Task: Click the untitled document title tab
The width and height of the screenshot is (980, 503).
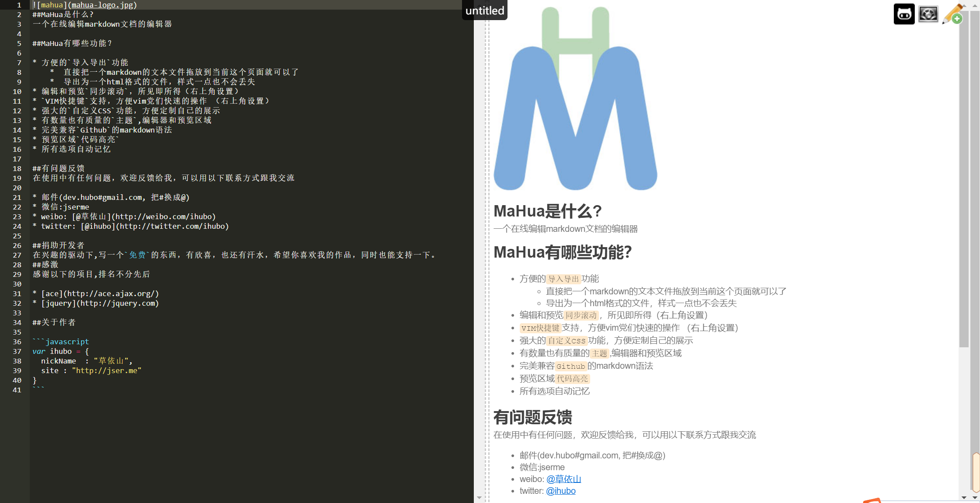Action: click(x=485, y=10)
